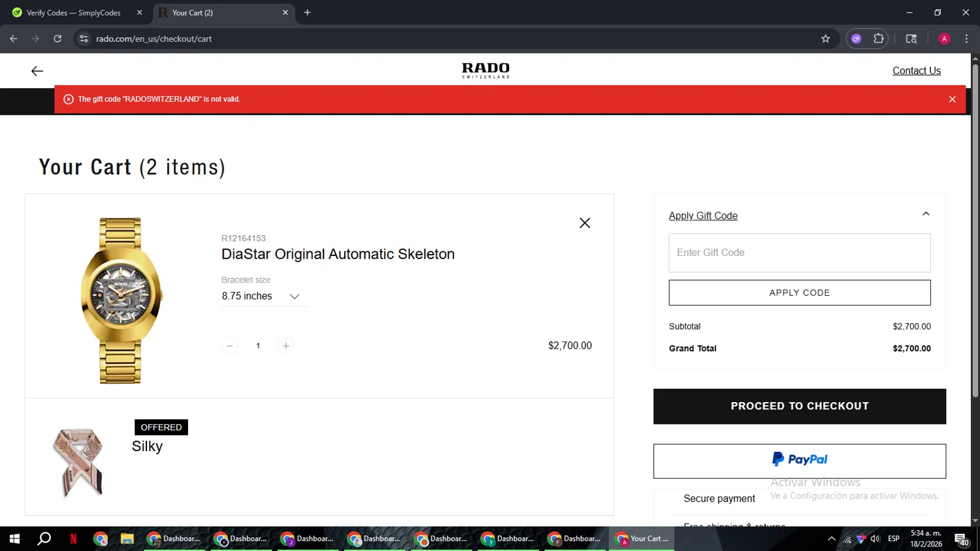This screenshot has height=551, width=980.
Task: Click the Grand Total amount $2,700.00
Action: click(911, 349)
